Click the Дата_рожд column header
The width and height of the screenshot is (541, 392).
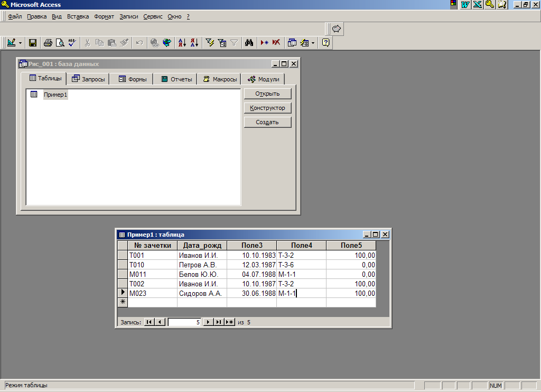[202, 245]
